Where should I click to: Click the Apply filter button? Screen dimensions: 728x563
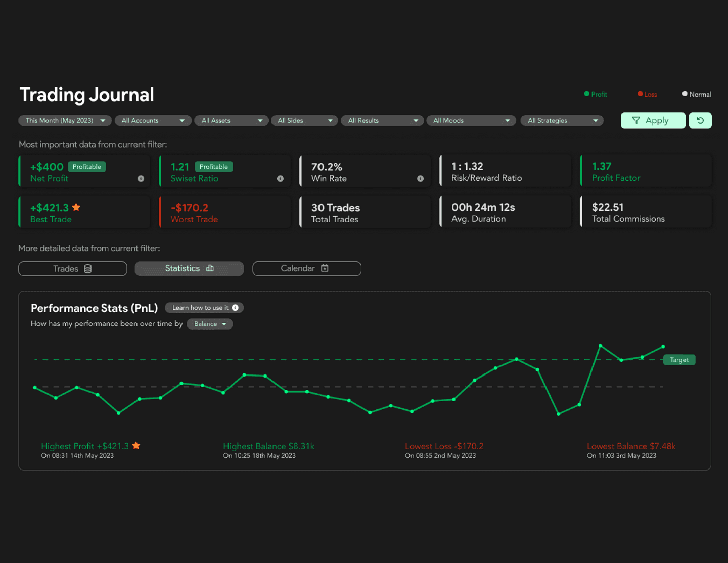tap(653, 120)
